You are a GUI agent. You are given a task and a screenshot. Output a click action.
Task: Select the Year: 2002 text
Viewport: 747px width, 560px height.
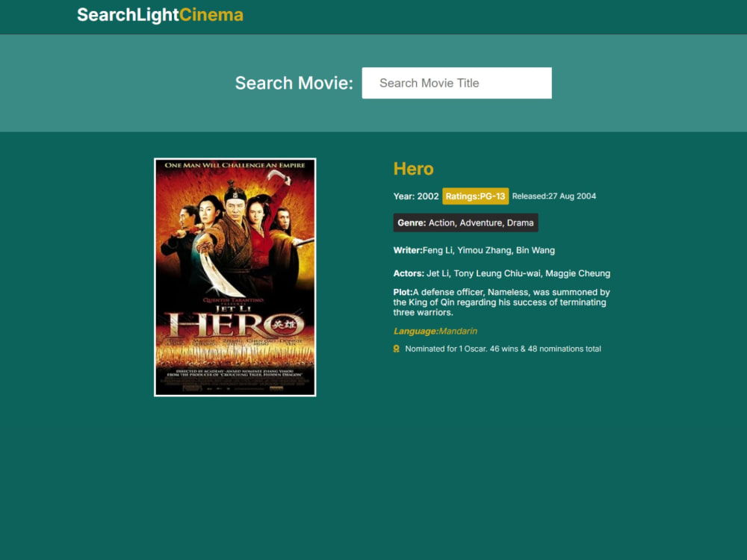click(x=416, y=196)
